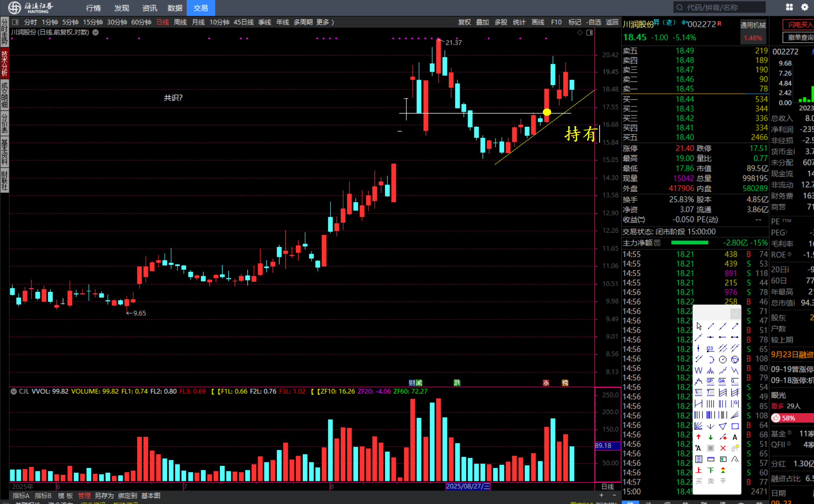Screen dimensions: 814x504
Task: Select the GP golden ratio line tool
Action: click(x=711, y=381)
